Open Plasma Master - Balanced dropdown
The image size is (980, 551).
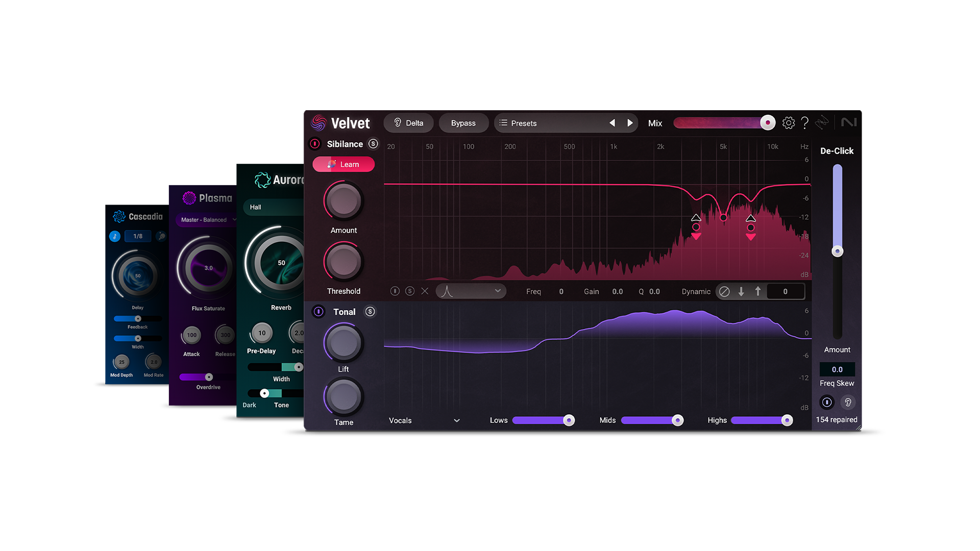[206, 220]
